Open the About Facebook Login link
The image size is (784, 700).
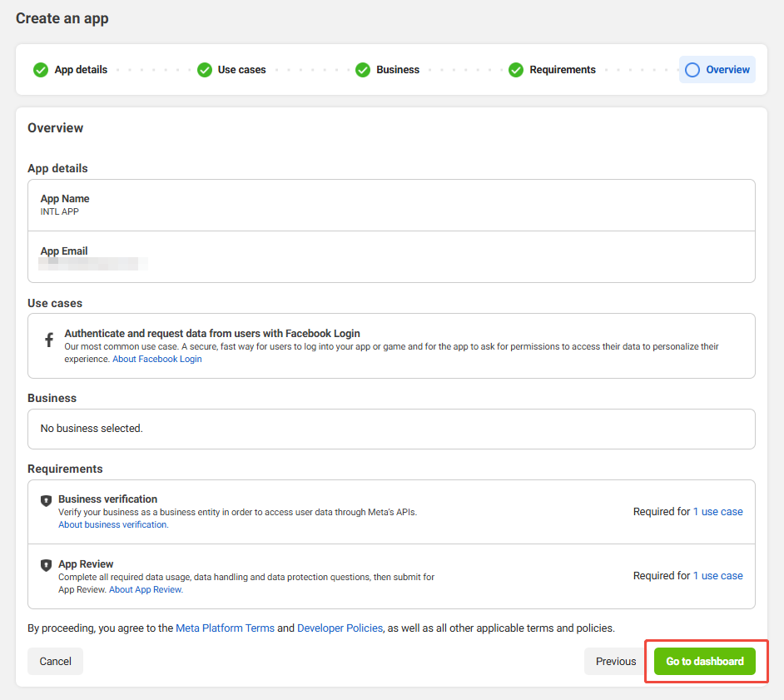coord(157,360)
